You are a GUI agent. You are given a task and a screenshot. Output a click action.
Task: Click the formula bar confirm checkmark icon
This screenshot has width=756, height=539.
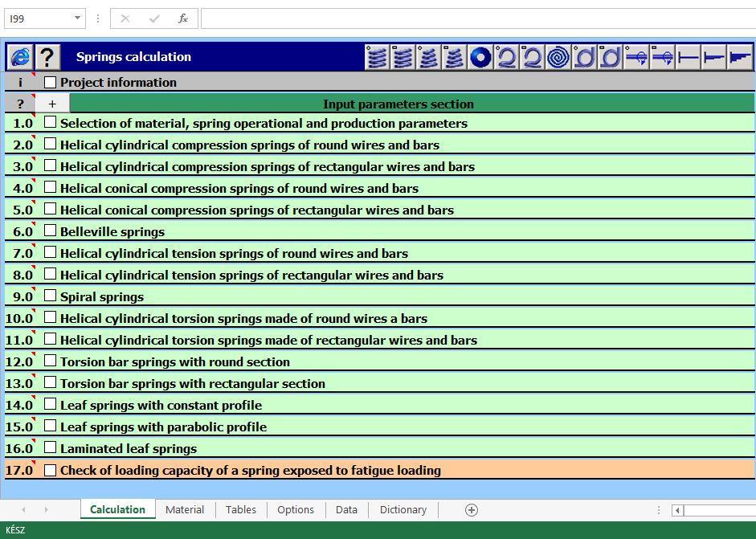point(154,18)
